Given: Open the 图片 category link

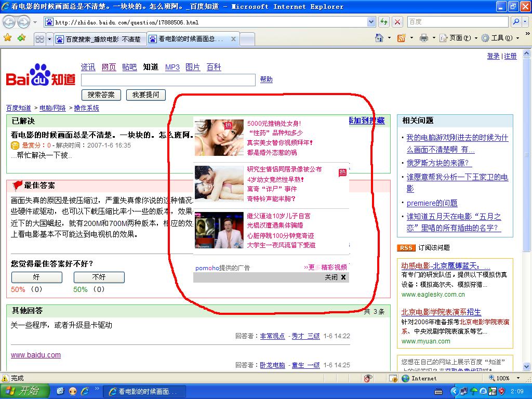Looking at the screenshot, I should tap(193, 67).
